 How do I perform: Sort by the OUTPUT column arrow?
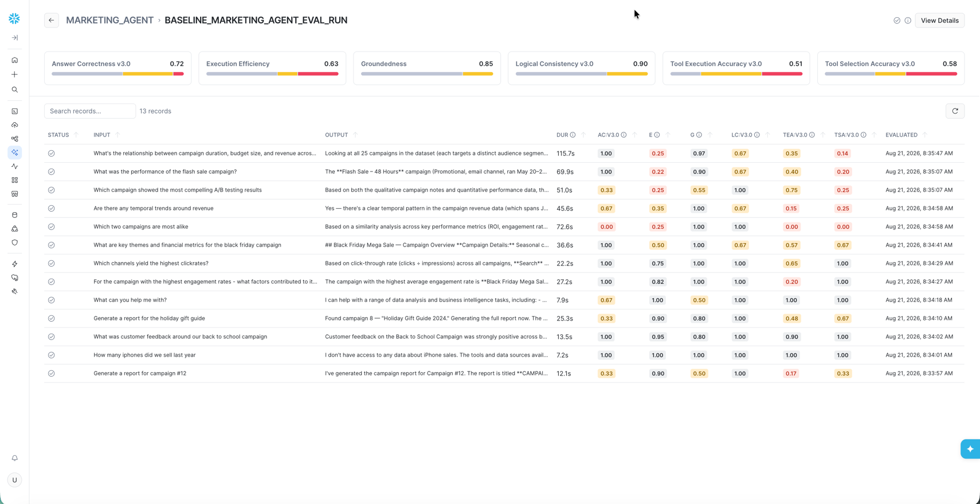point(355,135)
